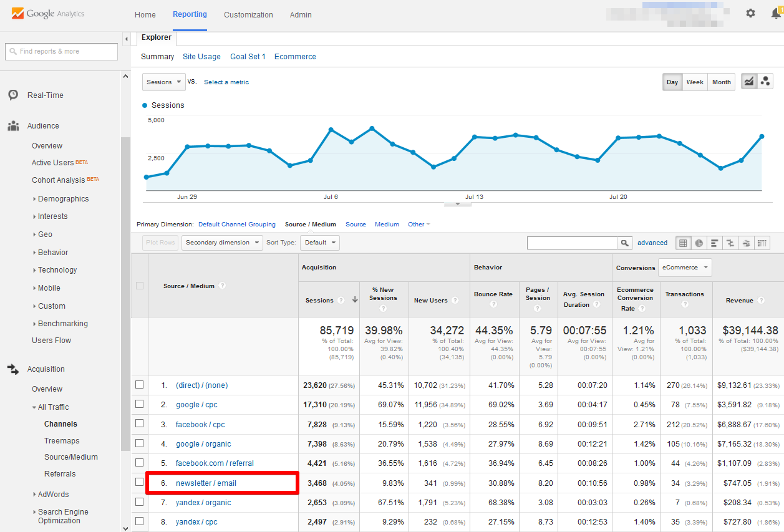The image size is (784, 532).
Task: Click help icon under Bounce Rate
Action: (493, 304)
